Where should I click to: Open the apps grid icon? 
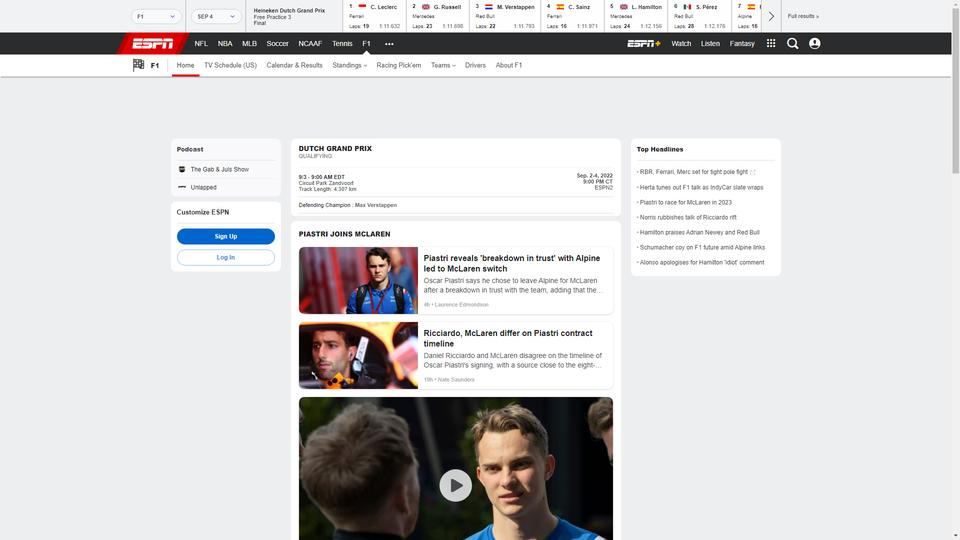(x=771, y=43)
